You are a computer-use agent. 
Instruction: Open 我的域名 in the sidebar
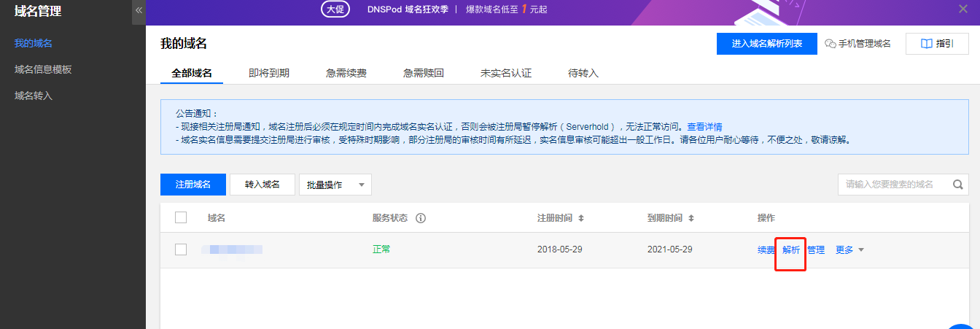coord(34,43)
